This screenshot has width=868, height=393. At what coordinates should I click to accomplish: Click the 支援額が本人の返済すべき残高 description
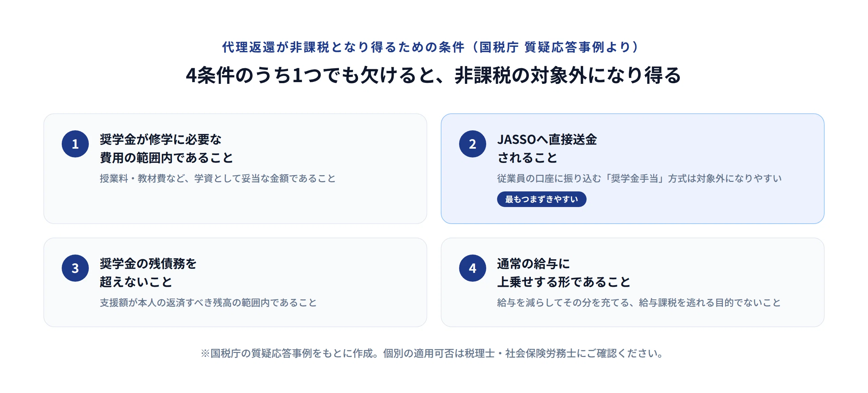(x=208, y=303)
